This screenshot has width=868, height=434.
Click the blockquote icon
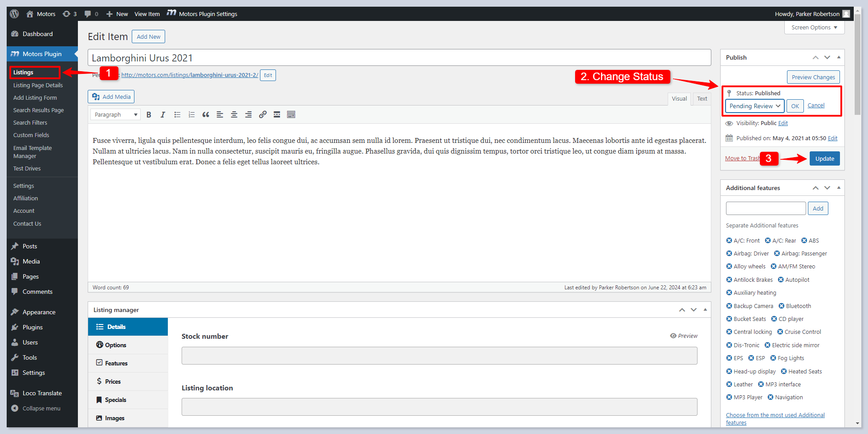coord(206,115)
